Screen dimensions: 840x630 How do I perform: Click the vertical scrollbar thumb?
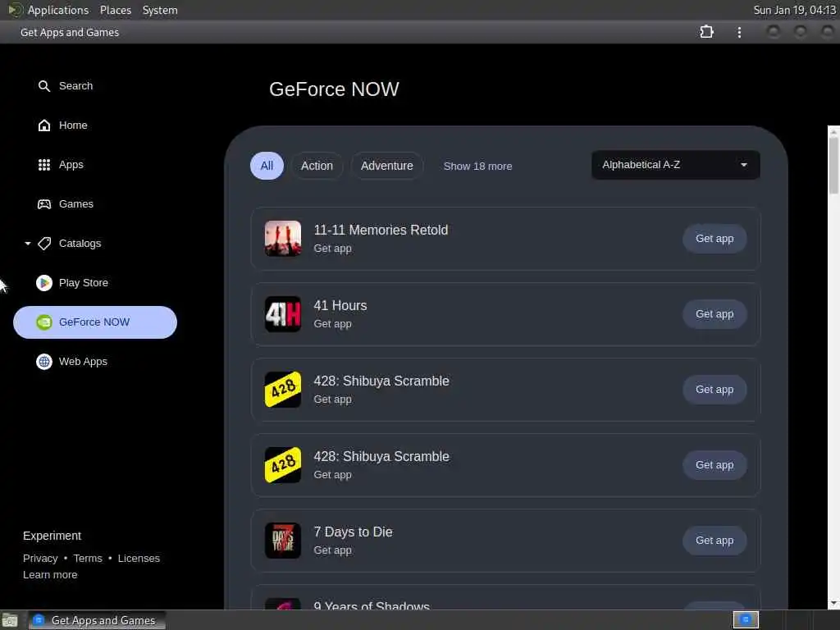[833, 166]
